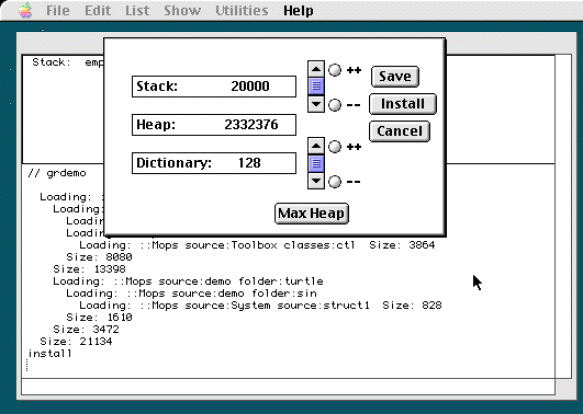
Task: Open the Apple menu icon
Action: click(x=25, y=10)
